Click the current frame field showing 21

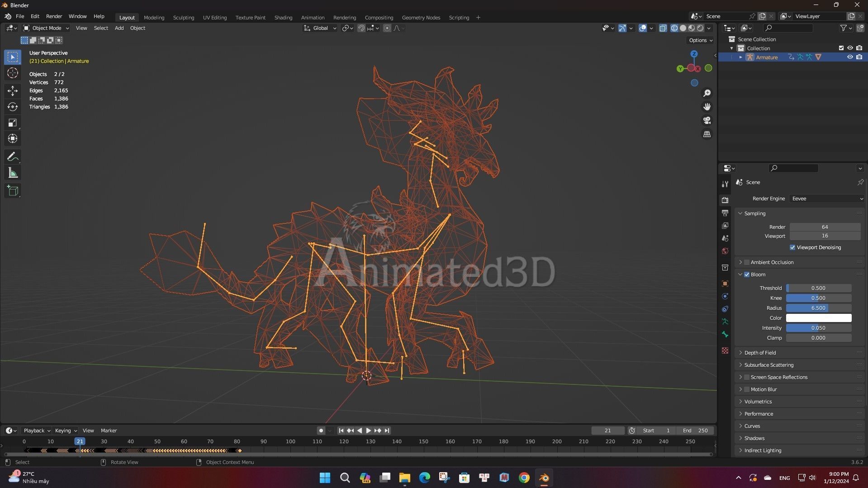coord(607,431)
